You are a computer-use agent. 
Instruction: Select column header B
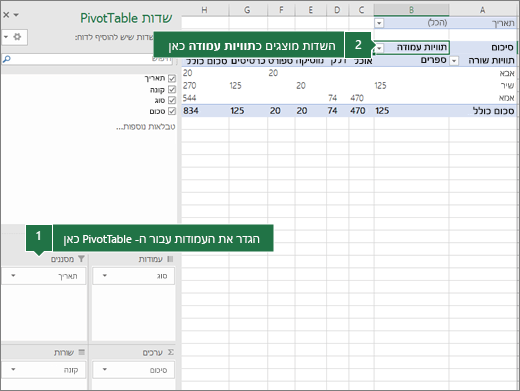coord(411,10)
